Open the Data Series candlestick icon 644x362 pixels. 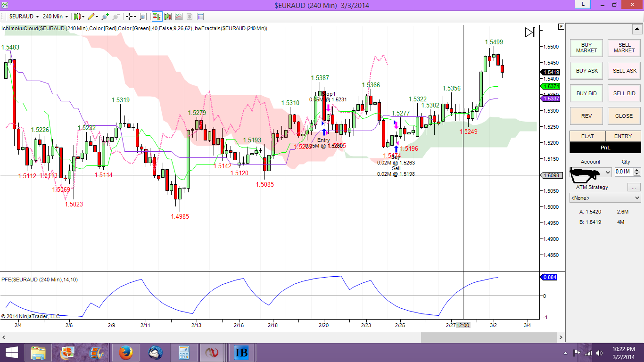coord(168,16)
